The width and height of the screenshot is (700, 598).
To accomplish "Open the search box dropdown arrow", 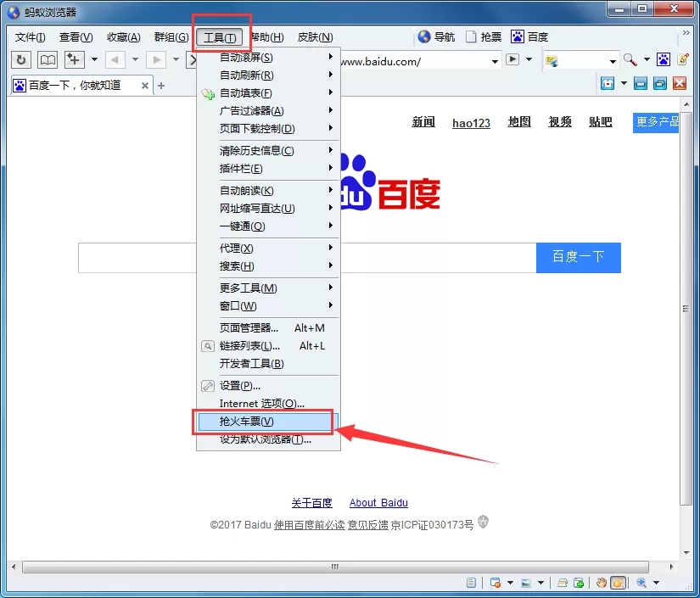I will (x=613, y=61).
